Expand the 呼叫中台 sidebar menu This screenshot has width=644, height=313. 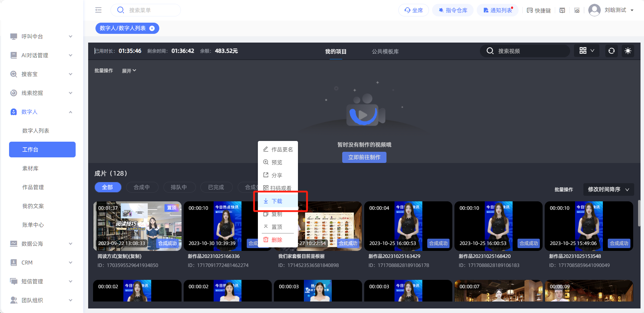42,36
